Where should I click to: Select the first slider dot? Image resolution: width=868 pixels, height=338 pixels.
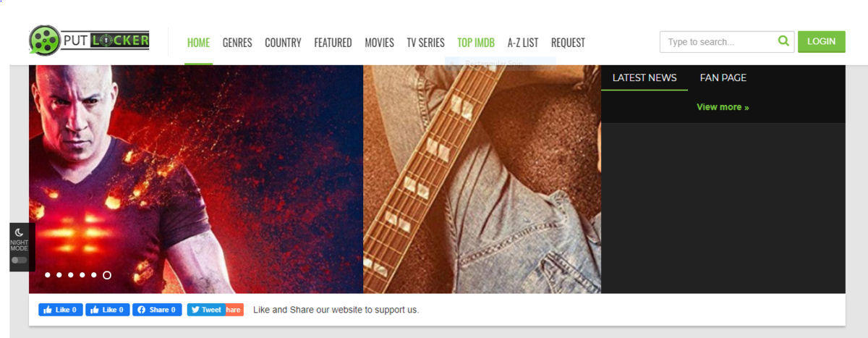48,275
